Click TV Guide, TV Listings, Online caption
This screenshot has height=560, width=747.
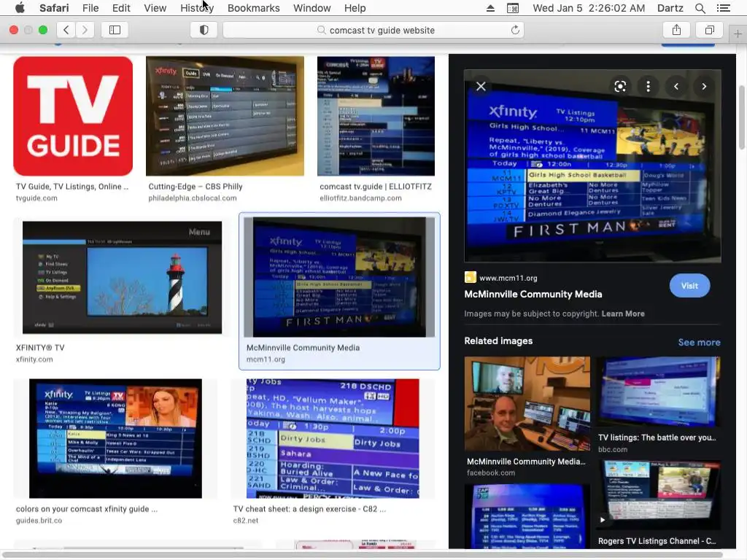click(72, 187)
